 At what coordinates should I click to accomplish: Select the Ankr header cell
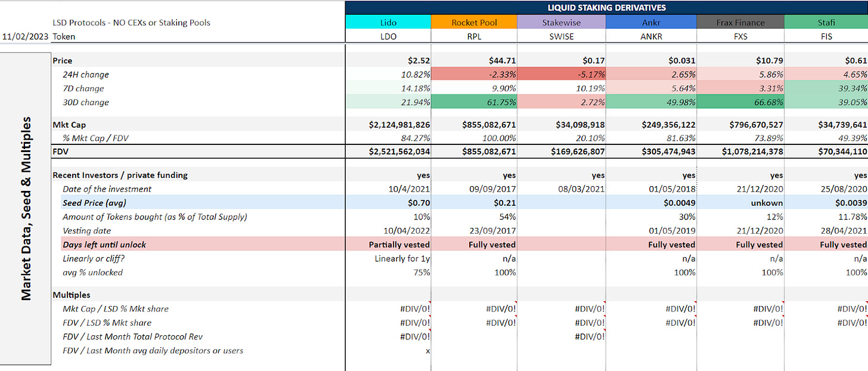click(x=651, y=23)
